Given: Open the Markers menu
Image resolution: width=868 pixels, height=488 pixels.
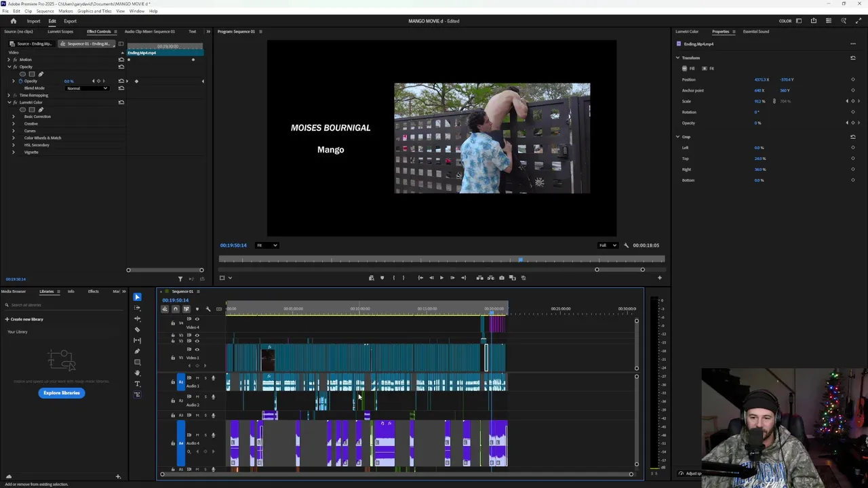Looking at the screenshot, I should pos(66,12).
